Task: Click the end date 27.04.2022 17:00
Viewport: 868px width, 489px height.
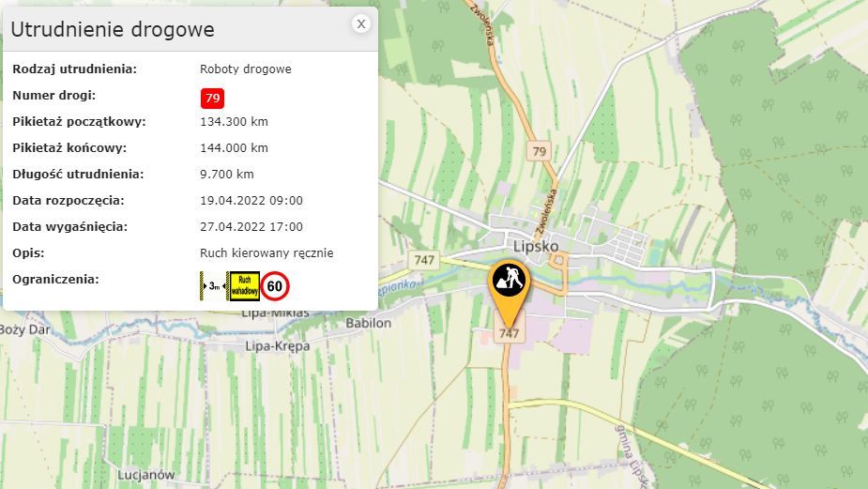Action: pos(251,226)
